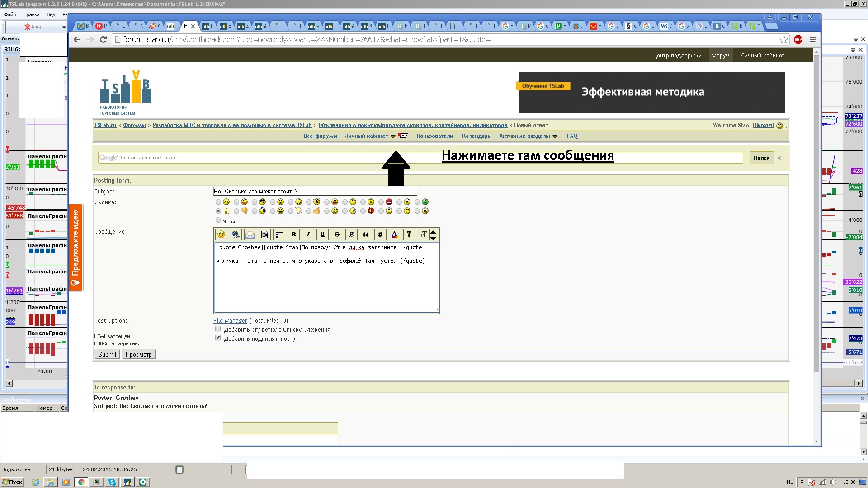
Task: Click the bulleted list icon in editor
Action: point(279,235)
